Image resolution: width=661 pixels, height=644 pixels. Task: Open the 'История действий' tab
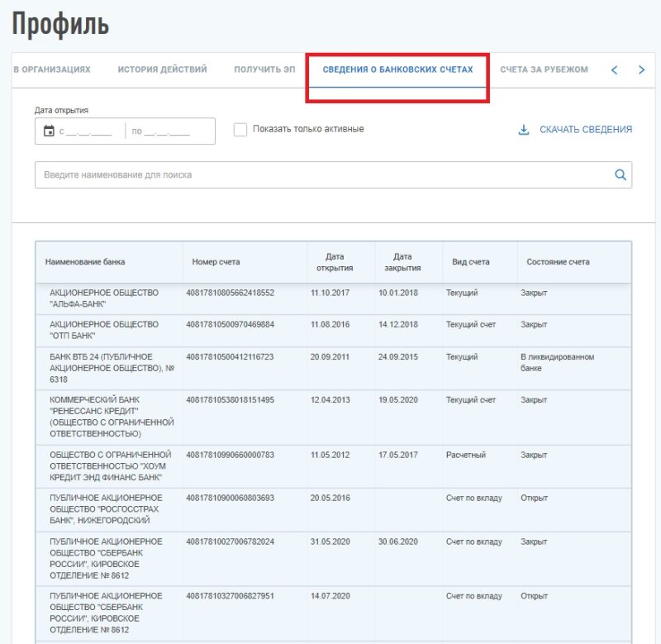[162, 69]
